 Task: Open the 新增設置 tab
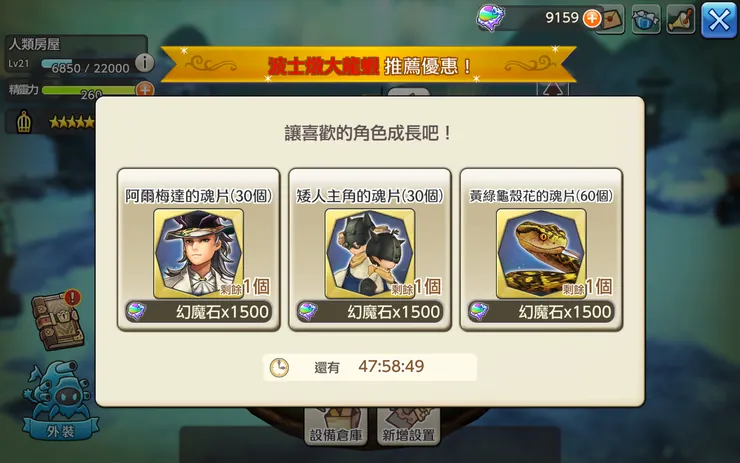click(x=409, y=426)
